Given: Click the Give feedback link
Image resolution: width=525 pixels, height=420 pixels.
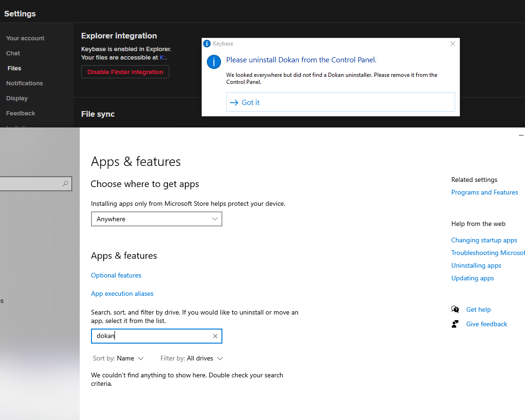Looking at the screenshot, I should click(x=487, y=324).
